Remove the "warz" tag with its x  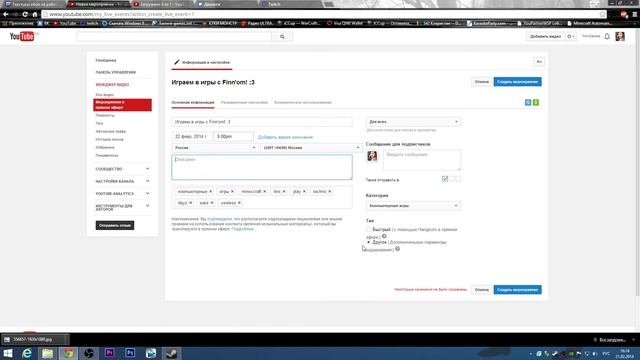click(x=212, y=203)
